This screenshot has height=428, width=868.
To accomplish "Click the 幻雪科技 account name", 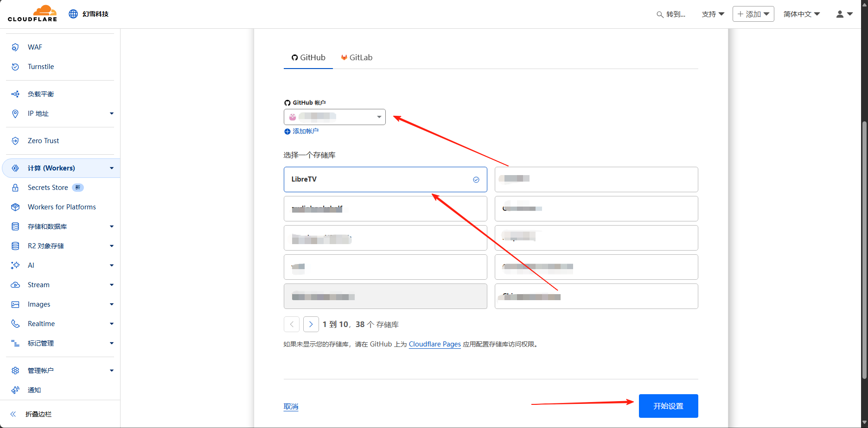I will coord(96,14).
